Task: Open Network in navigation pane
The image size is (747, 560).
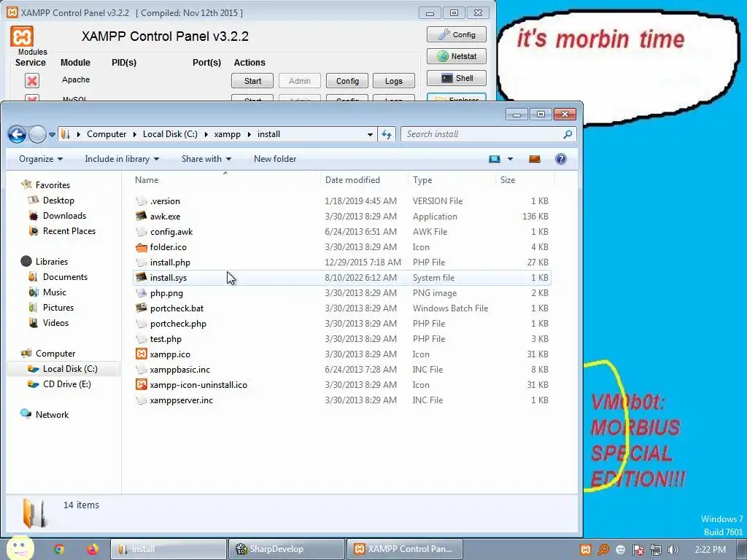Action: [52, 415]
